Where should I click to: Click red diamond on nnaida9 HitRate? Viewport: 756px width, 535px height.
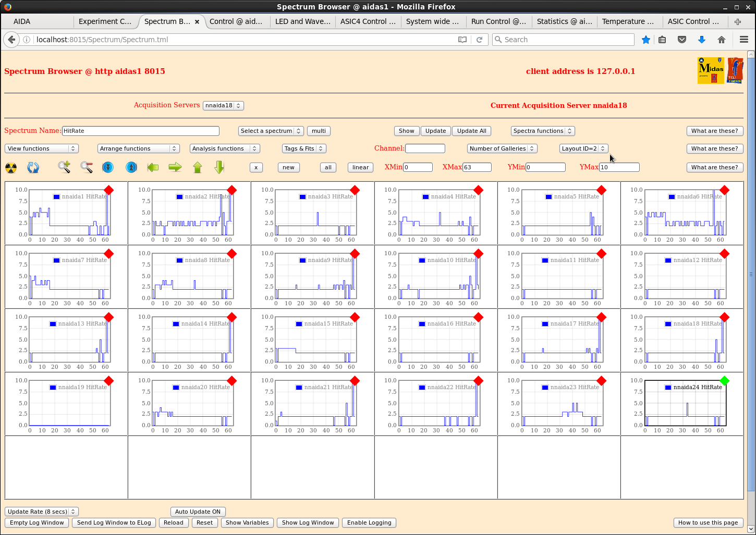(x=355, y=254)
